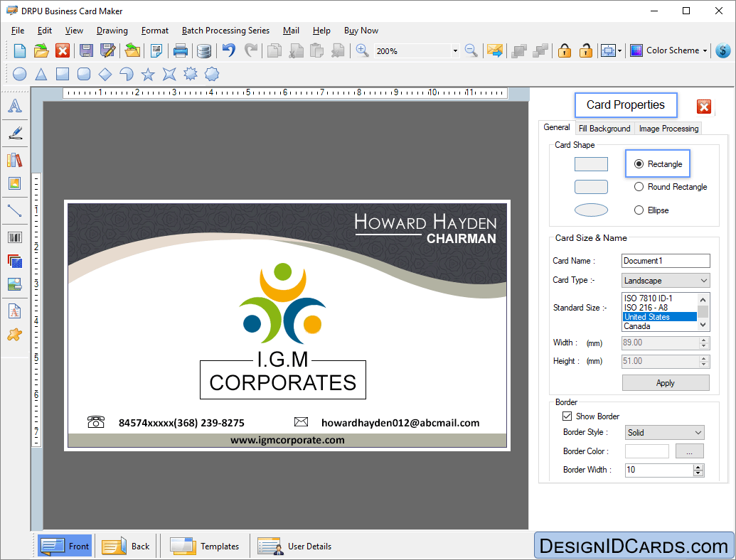Viewport: 736px width, 560px height.
Task: Click the Color Scheme color icon
Action: (x=636, y=50)
